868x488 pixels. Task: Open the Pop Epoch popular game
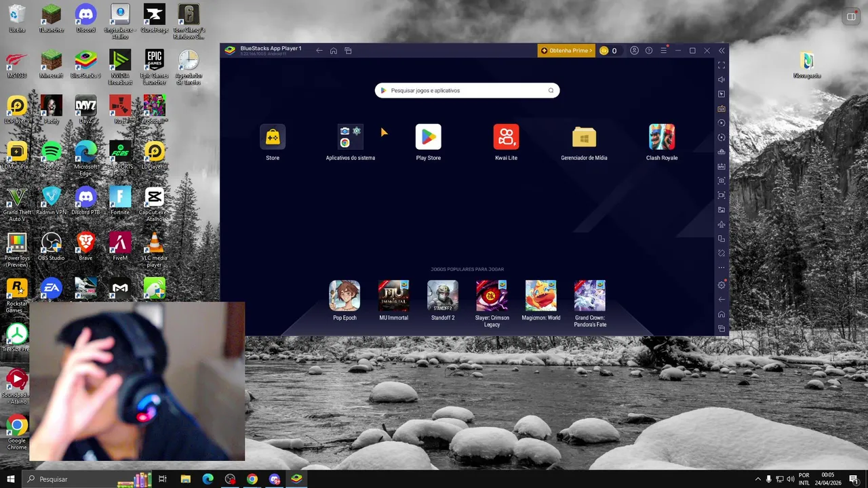point(344,296)
